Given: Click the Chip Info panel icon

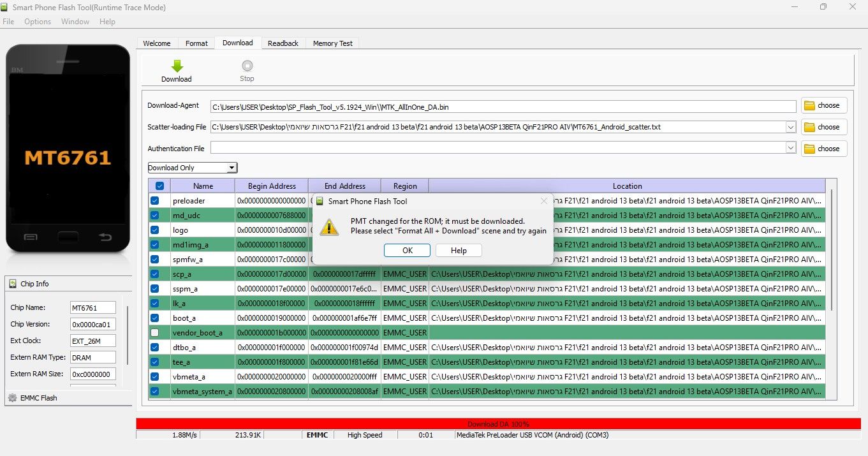Looking at the screenshot, I should click(x=12, y=284).
